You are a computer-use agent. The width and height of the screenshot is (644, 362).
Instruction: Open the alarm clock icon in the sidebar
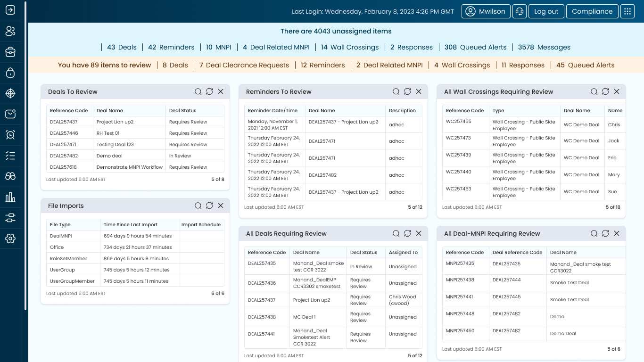point(10,135)
